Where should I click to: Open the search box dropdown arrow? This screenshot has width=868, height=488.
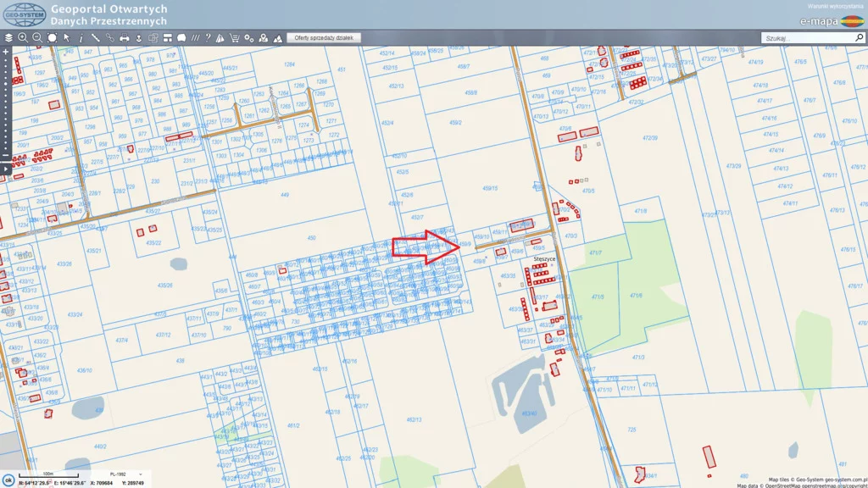pos(857,38)
